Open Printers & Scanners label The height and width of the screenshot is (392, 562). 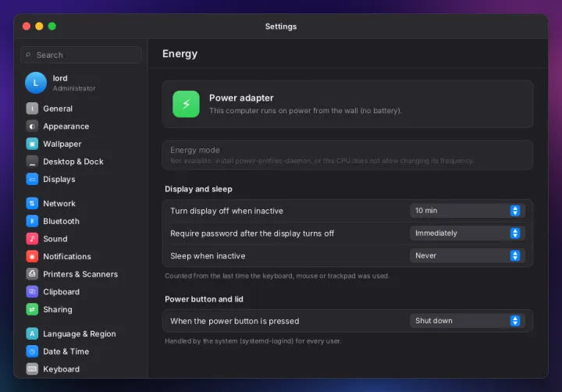pos(80,274)
